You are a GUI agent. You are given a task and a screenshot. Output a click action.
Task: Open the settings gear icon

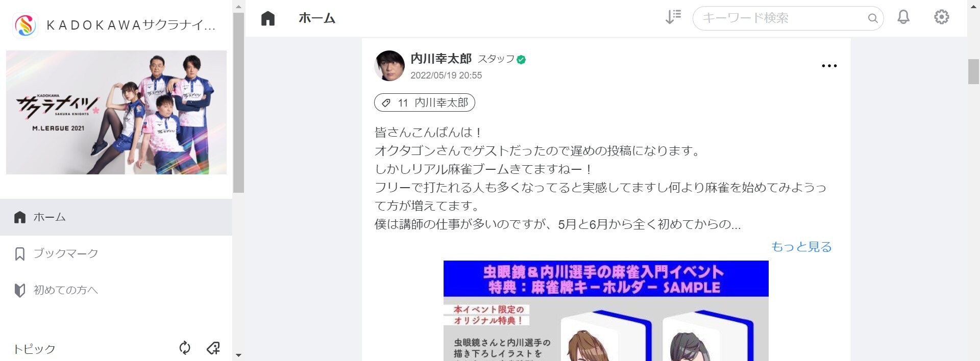click(x=942, y=17)
